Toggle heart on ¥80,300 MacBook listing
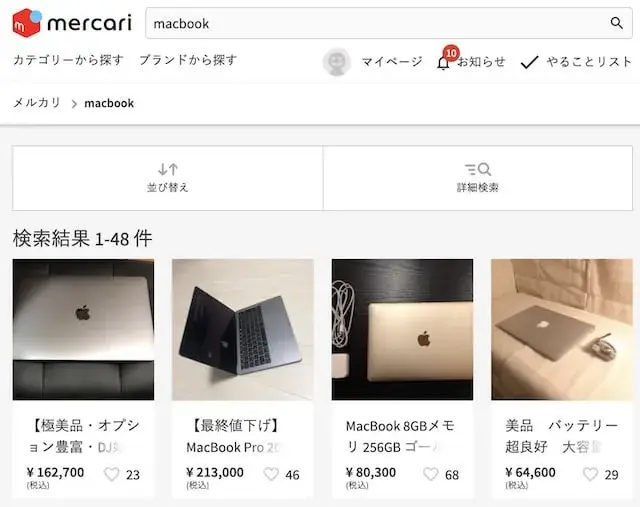This screenshot has width=640, height=507. pos(431,474)
